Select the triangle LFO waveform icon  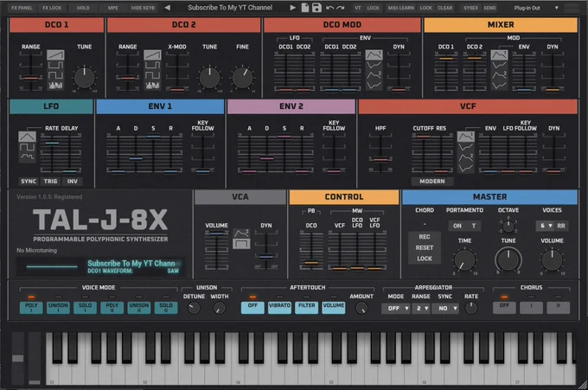click(x=27, y=137)
